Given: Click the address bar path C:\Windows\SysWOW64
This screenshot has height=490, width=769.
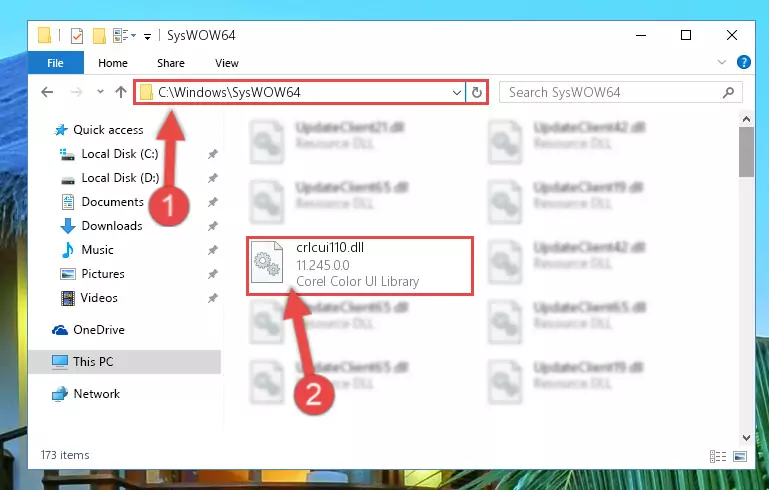Looking at the screenshot, I should pos(229,92).
